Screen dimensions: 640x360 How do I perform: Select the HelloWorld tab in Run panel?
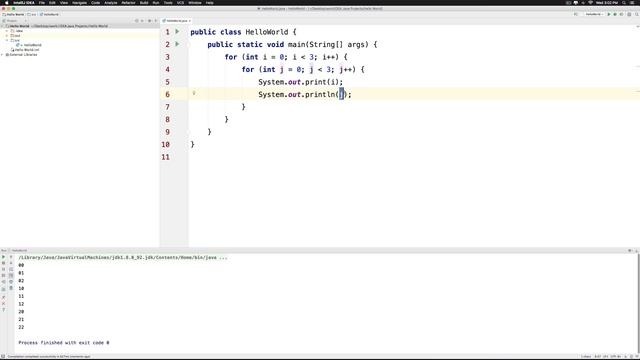(x=19, y=250)
